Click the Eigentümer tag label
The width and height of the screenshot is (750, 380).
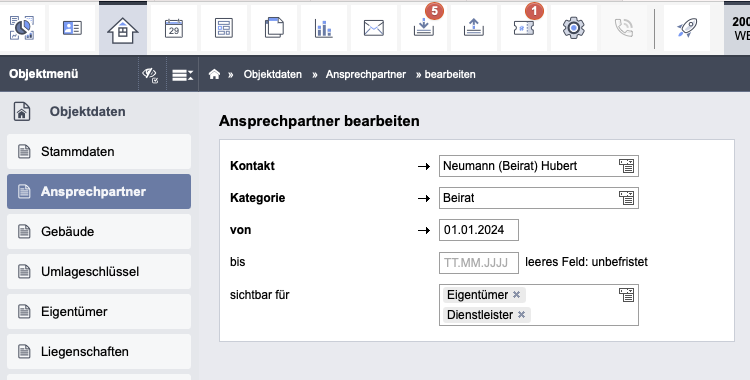tap(477, 295)
